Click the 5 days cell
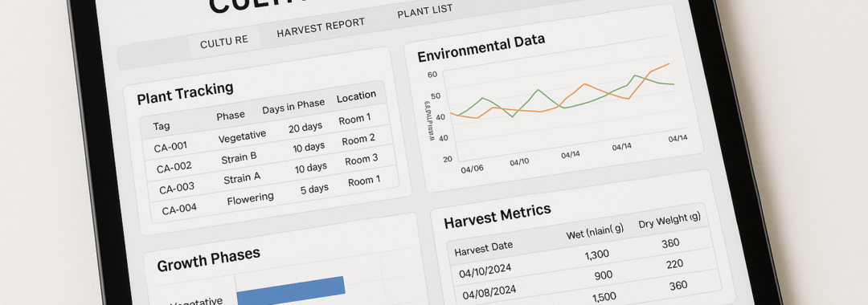Image resolution: width=868 pixels, height=305 pixels. [x=314, y=189]
